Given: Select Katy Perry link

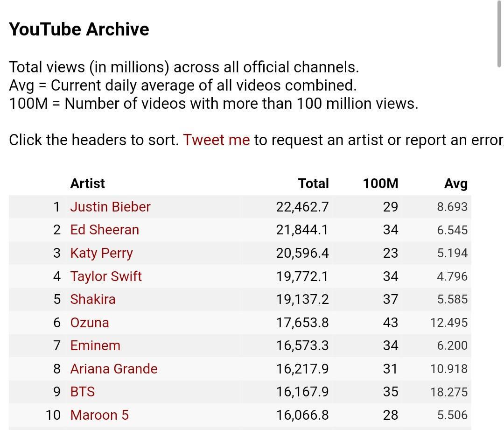Looking at the screenshot, I should point(101,253).
